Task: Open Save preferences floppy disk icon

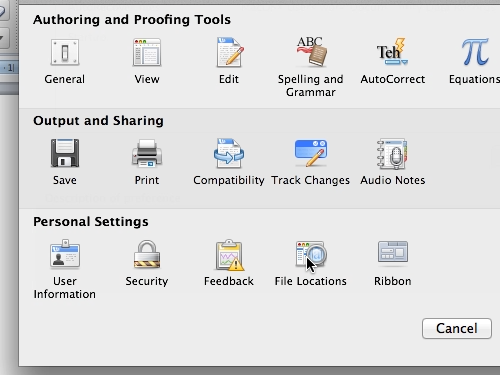Action: (65, 153)
